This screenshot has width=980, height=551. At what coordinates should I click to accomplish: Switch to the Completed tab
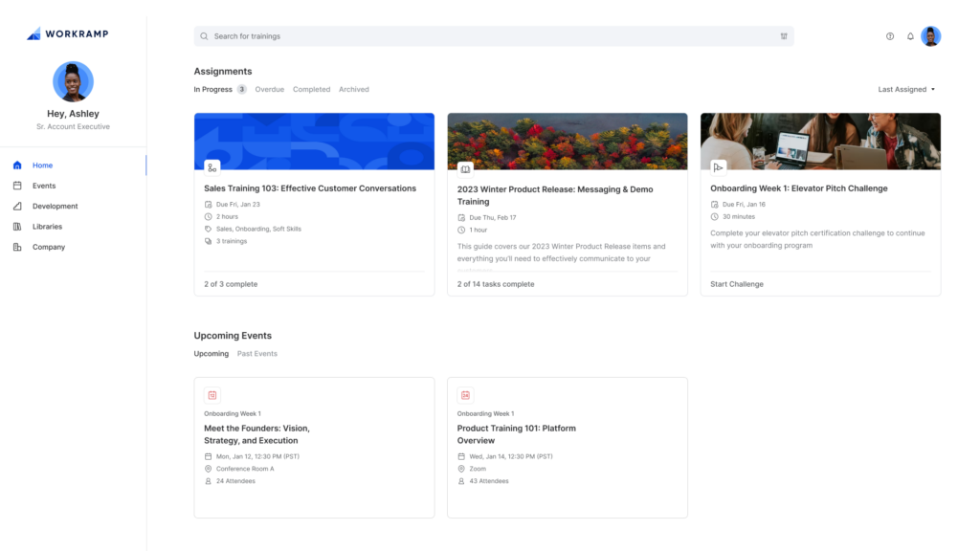(x=311, y=89)
